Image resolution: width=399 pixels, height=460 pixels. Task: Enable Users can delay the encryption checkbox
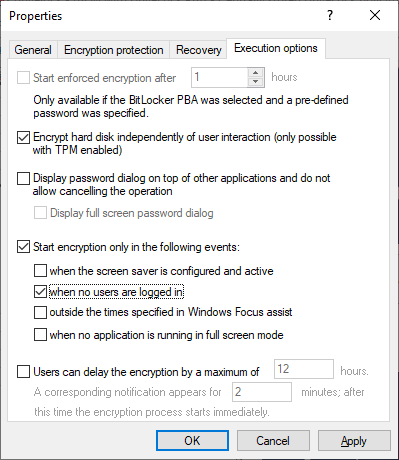click(x=23, y=372)
